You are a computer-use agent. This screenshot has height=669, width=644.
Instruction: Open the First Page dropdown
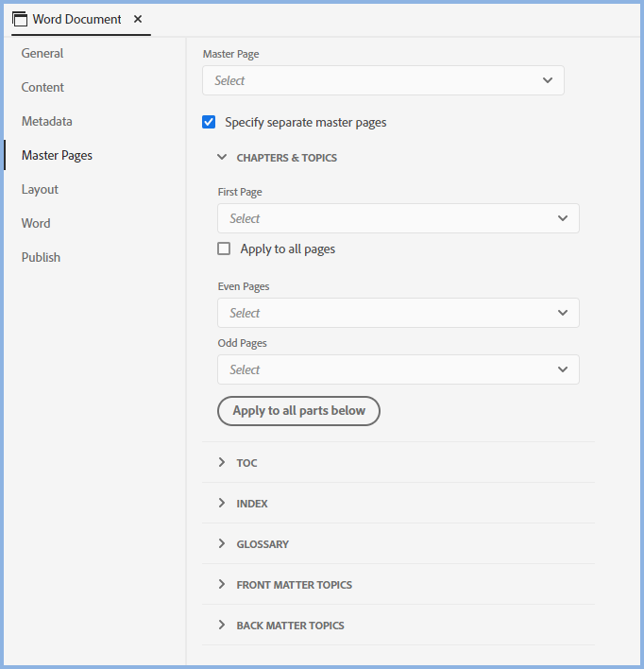coord(398,218)
